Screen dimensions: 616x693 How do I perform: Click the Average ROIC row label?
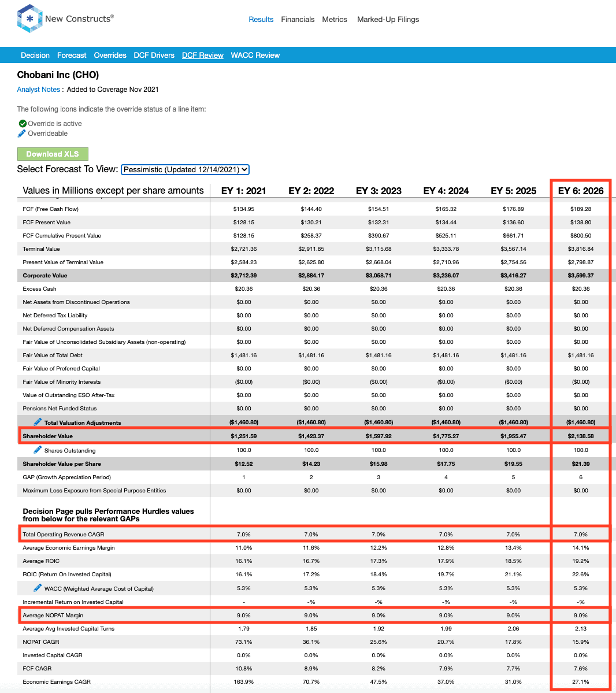tap(40, 561)
